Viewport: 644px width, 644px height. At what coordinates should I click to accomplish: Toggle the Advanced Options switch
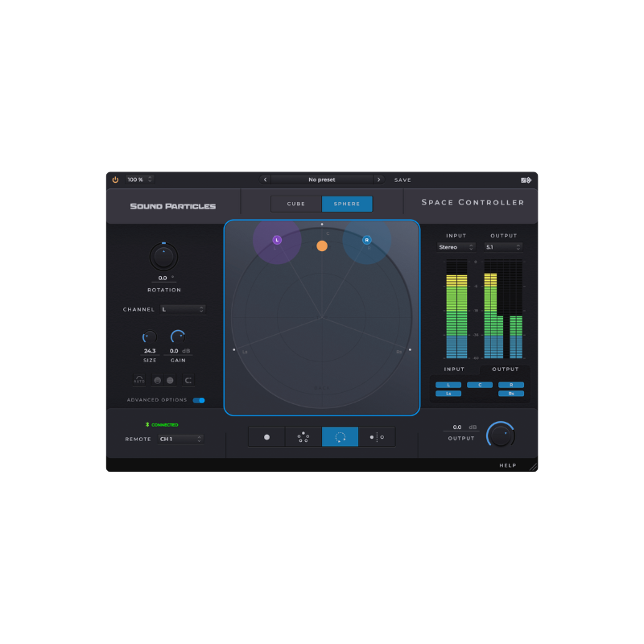199,400
